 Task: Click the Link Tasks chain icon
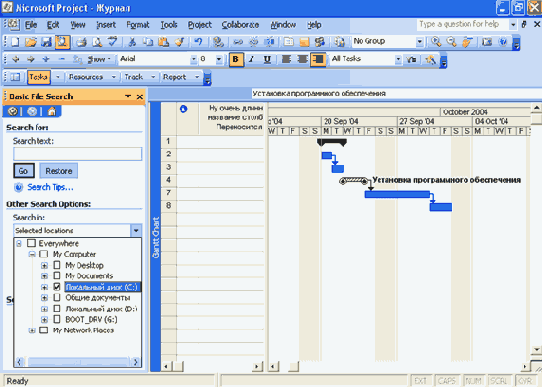coord(238,42)
